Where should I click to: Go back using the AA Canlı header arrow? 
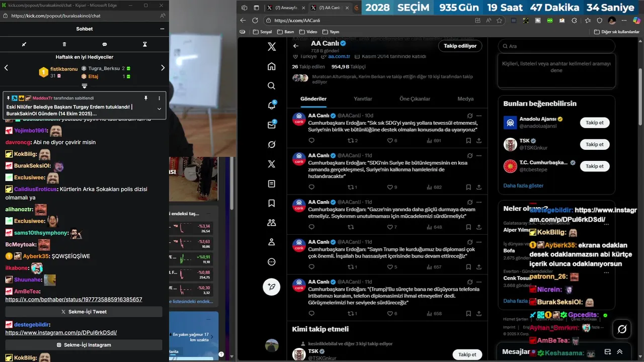(x=296, y=46)
